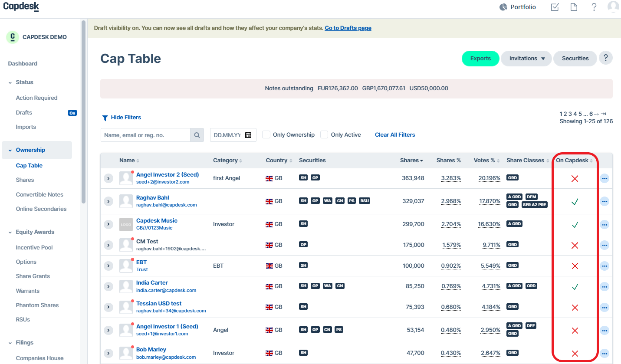Click the SH badge for Capdesk Music

tap(303, 224)
